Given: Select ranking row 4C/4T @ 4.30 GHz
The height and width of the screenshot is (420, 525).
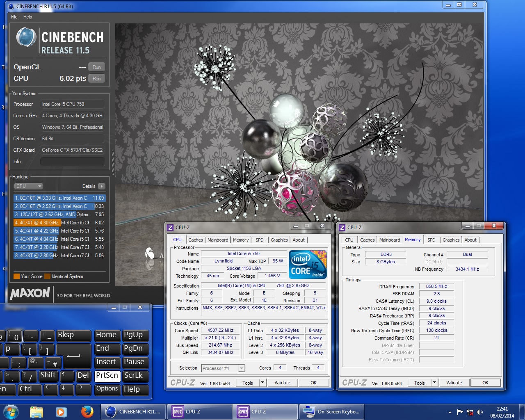Looking at the screenshot, I should (59, 223).
